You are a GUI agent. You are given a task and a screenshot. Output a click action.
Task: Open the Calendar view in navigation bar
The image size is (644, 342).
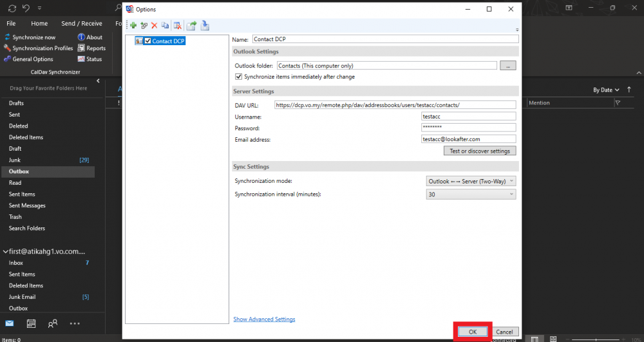pyautogui.click(x=31, y=323)
